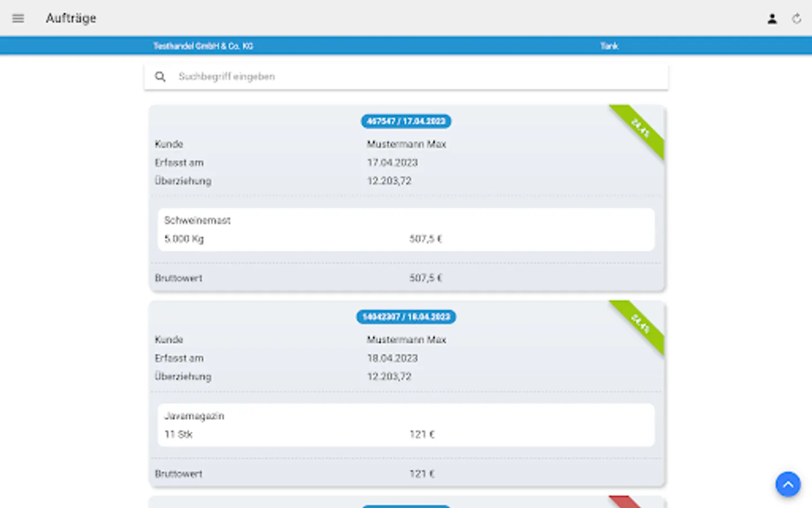
Task: Select Testhandel GmbH & Co. KG header
Action: coord(203,46)
